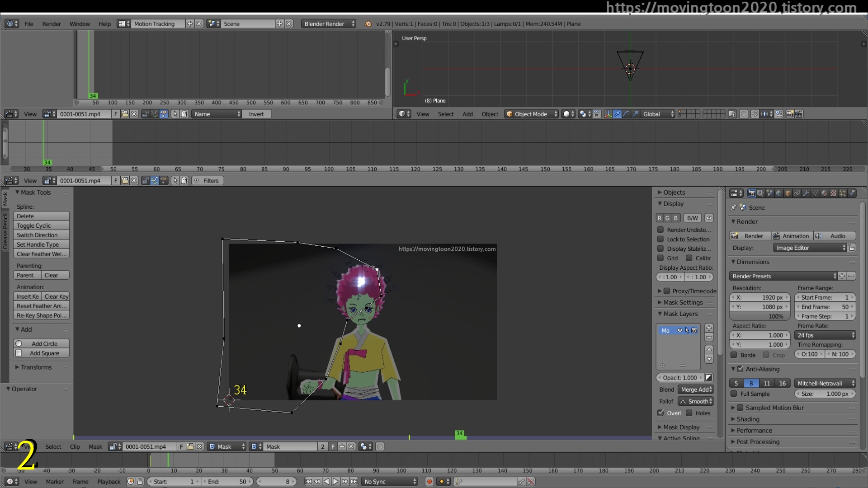868x488 pixels.
Task: Jump to the start frame in timeline
Action: 308,482
